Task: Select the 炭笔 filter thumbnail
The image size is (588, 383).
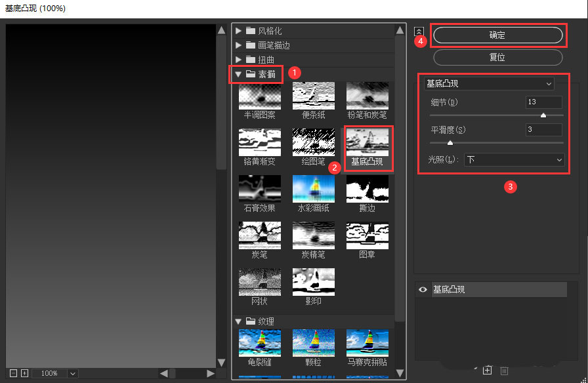Action: click(259, 235)
